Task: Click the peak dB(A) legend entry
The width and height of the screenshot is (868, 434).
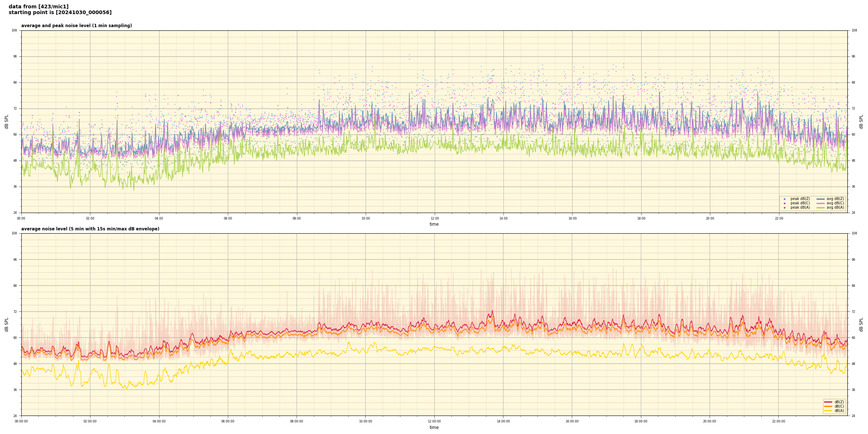Action: click(800, 208)
